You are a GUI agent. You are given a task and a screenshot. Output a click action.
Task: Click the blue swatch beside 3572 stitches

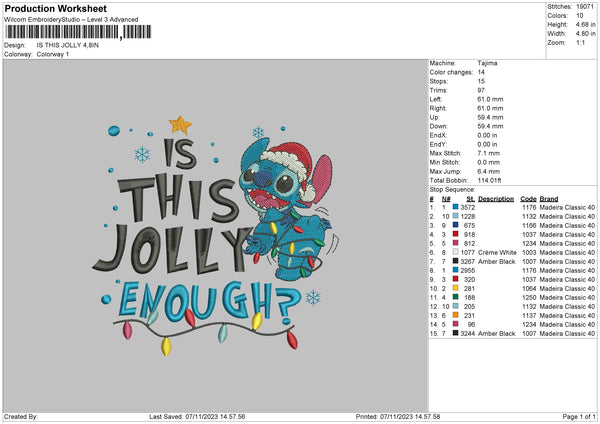point(455,207)
